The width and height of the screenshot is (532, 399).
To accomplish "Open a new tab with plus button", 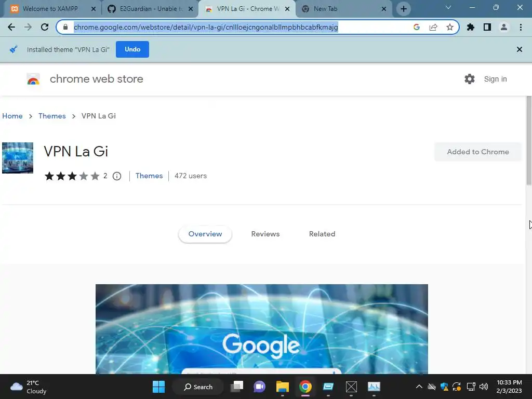I will point(403,9).
